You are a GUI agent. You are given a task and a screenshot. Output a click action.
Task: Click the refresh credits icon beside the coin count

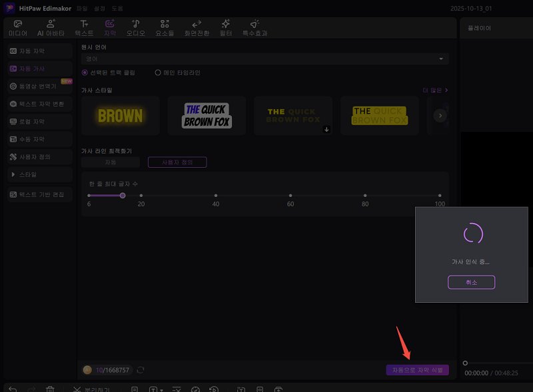141,369
